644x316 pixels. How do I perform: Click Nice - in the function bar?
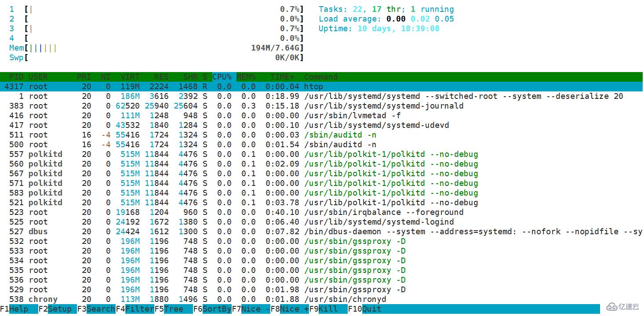click(x=251, y=309)
